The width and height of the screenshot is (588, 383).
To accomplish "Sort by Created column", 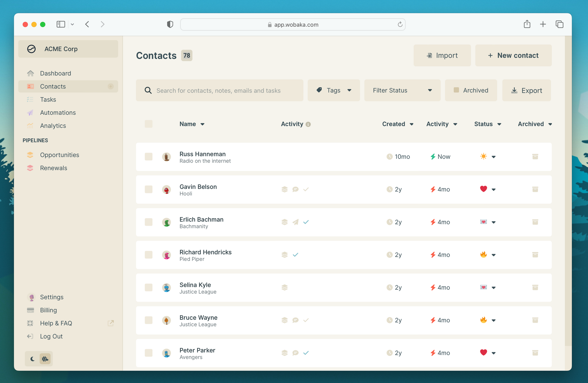I will click(398, 124).
